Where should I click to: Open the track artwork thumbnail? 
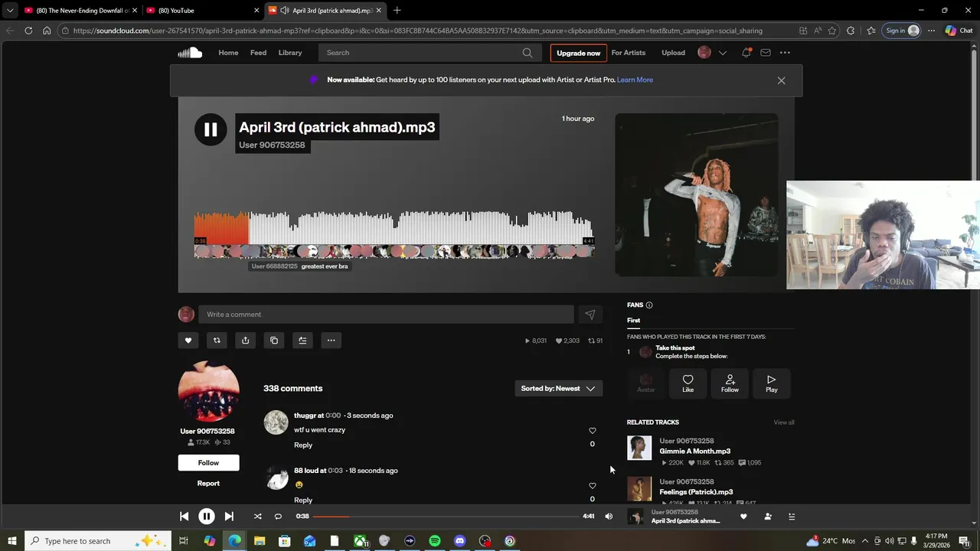click(697, 194)
